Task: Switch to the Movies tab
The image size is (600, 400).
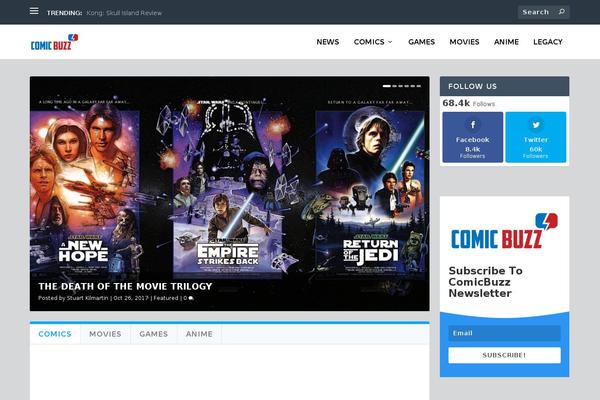Action: pyautogui.click(x=105, y=334)
